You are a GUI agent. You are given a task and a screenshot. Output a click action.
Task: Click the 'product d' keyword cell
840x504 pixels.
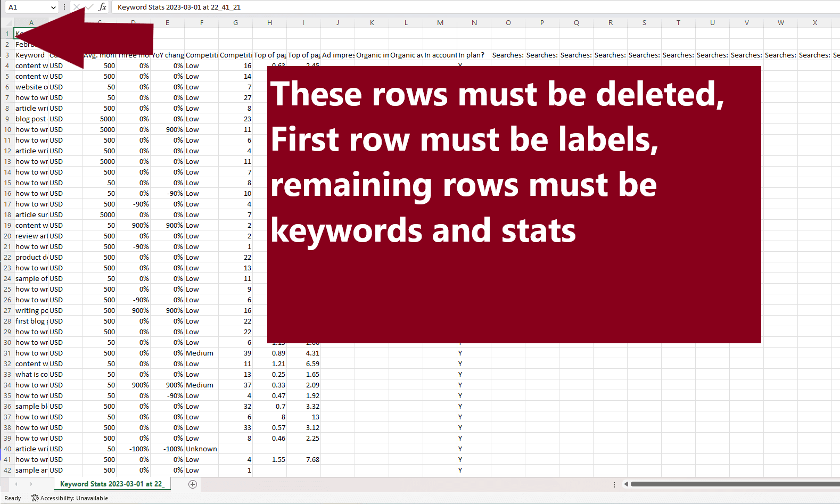tap(31, 257)
